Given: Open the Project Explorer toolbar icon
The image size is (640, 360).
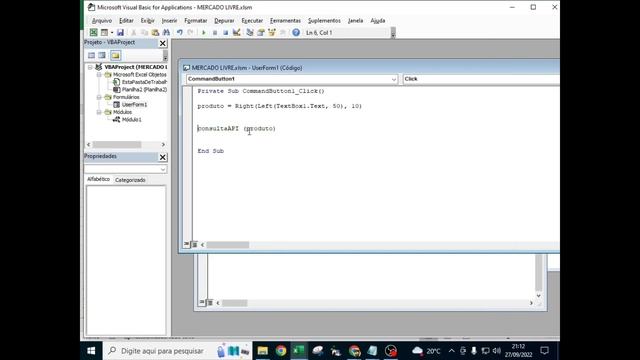Looking at the screenshot, I should tap(250, 32).
